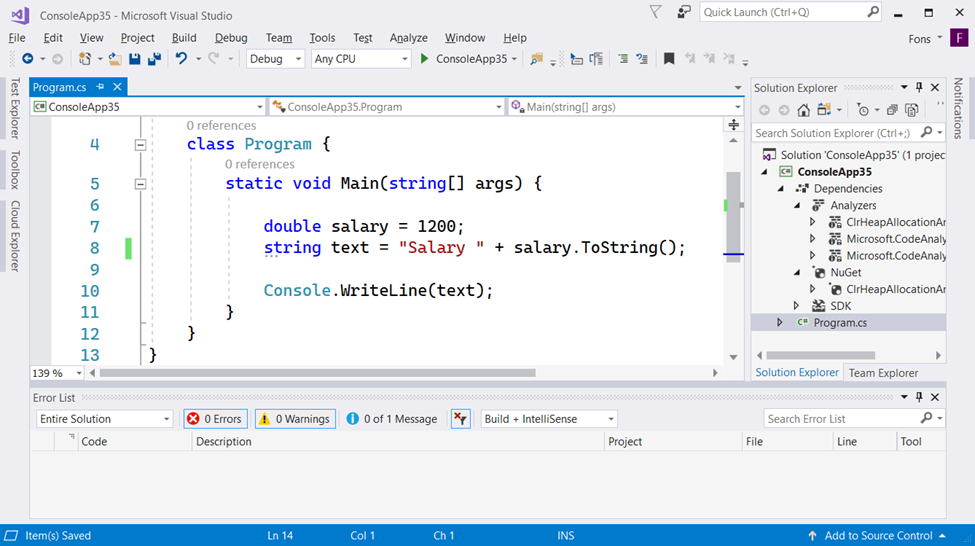
Task: Open the 139 % zoom dropdown
Action: [57, 373]
